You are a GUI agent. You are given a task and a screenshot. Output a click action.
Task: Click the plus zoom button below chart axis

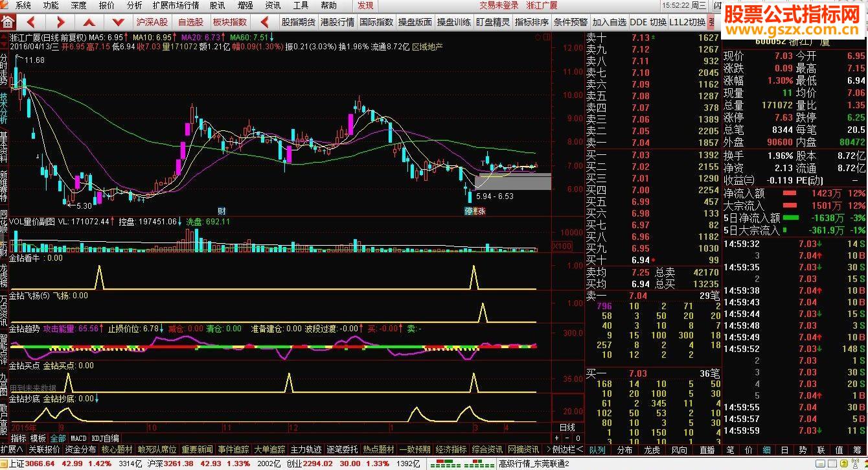pos(556,438)
